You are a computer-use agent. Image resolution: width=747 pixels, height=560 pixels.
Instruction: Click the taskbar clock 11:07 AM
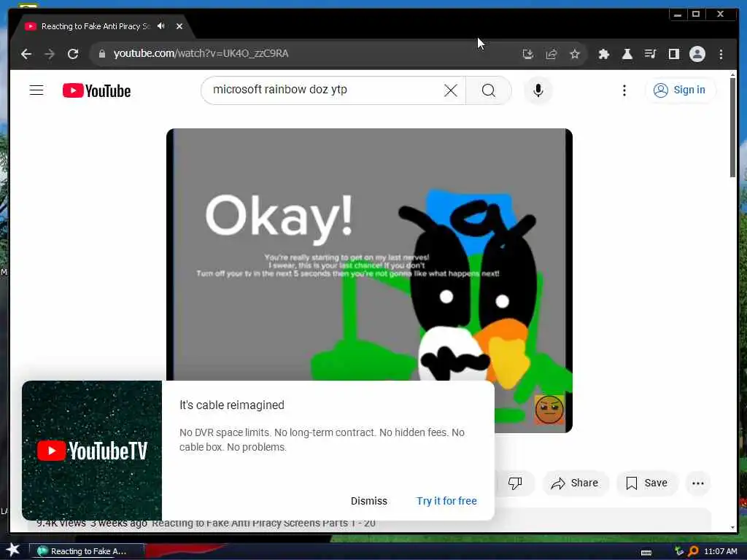(x=720, y=551)
